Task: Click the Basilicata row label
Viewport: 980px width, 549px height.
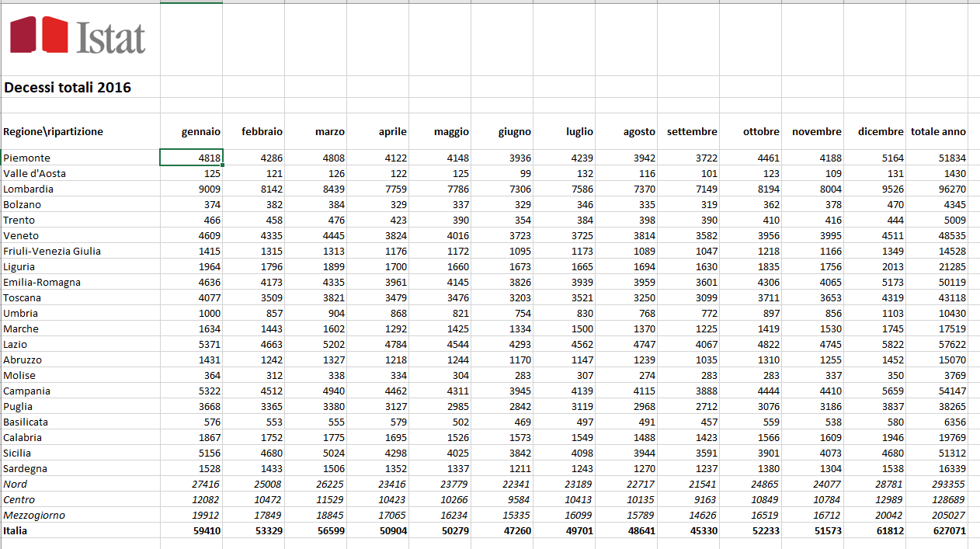Action: coord(26,422)
